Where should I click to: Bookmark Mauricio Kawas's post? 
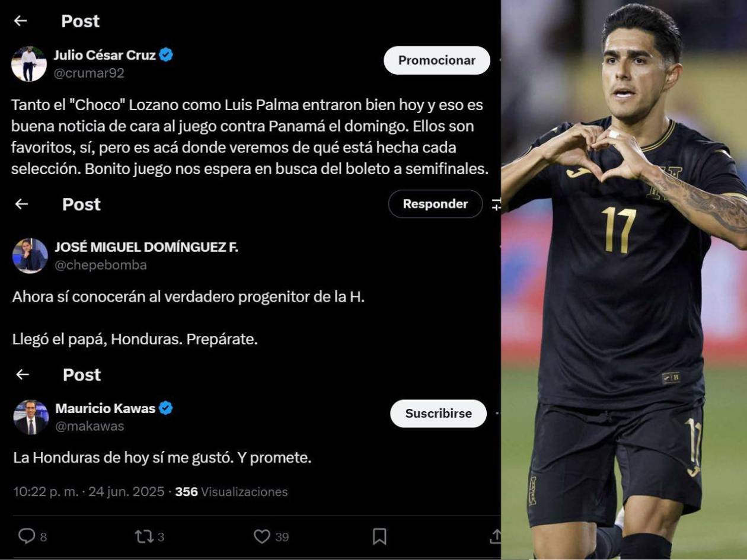379,536
